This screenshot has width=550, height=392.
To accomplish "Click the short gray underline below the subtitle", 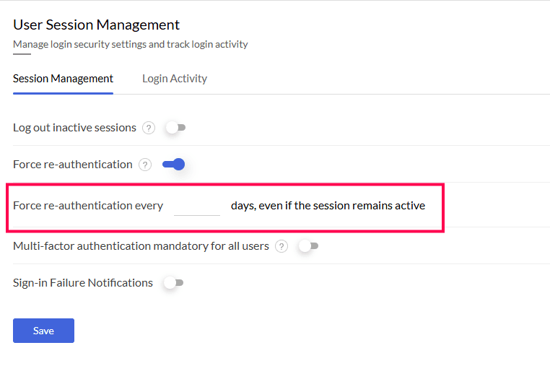I will 22,54.
